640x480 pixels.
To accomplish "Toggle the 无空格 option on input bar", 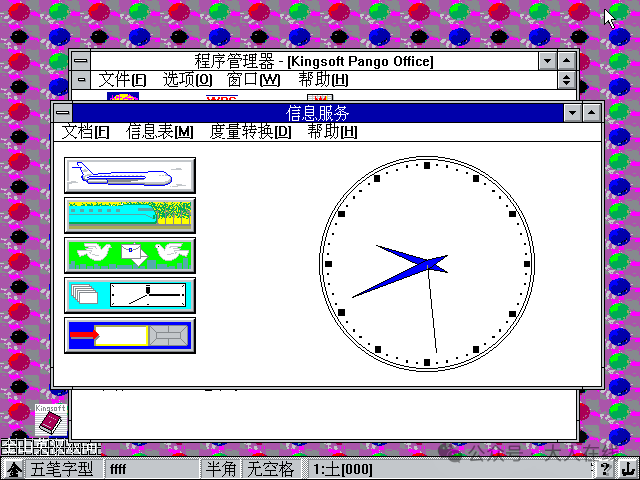I will click(x=271, y=469).
